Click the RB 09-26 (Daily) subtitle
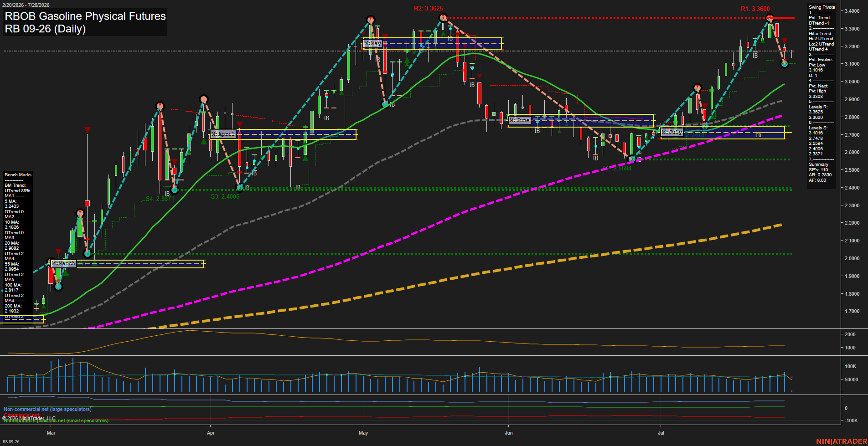This screenshot has height=446, width=868. 45,29
